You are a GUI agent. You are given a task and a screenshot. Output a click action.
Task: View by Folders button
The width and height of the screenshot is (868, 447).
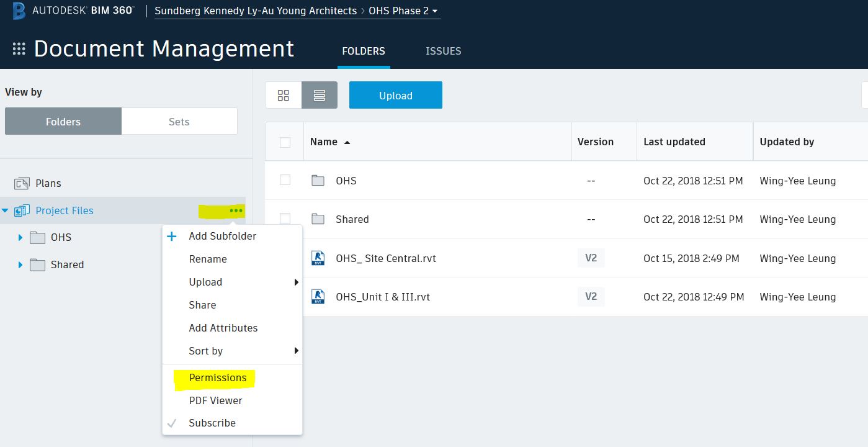63,122
